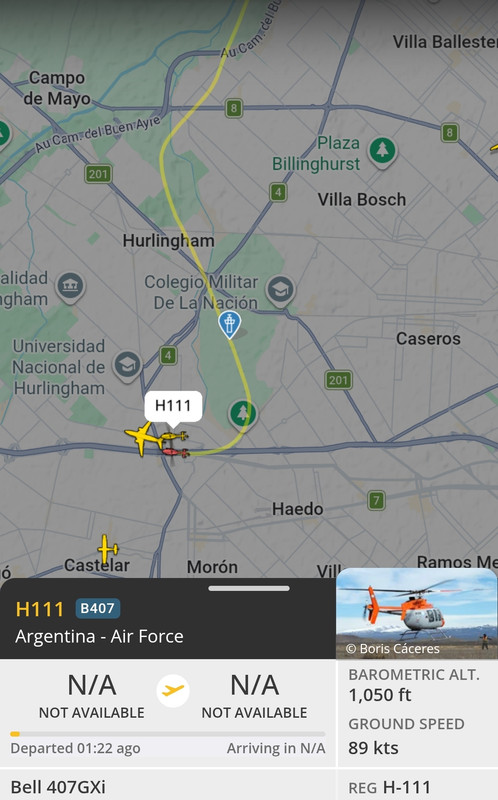Open the Colegio Militar De La Nación pin
This screenshot has width=498, height=800.
click(280, 291)
